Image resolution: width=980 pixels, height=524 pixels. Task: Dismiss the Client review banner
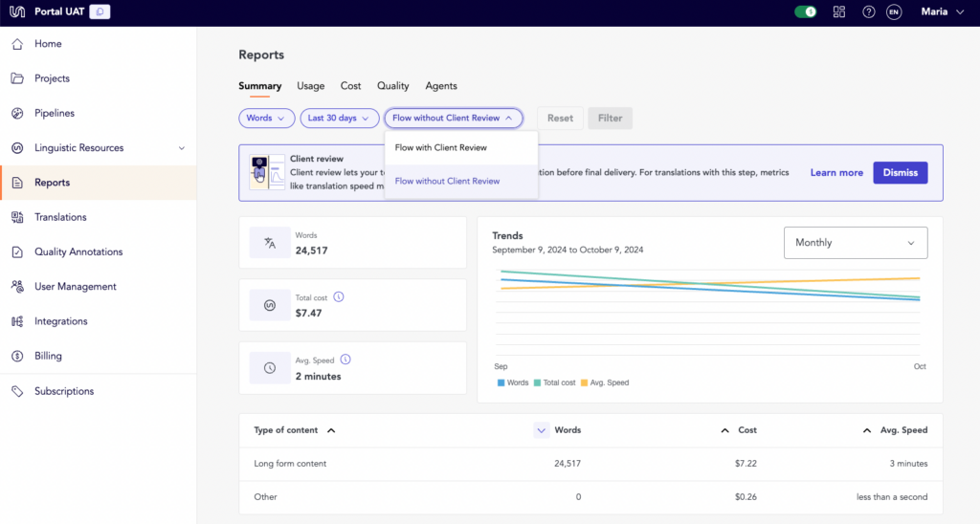900,173
